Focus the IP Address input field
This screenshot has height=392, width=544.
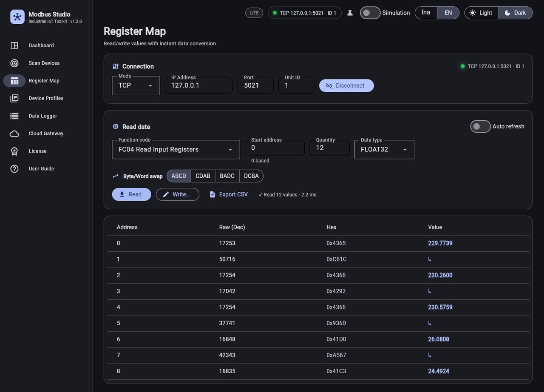tap(199, 85)
